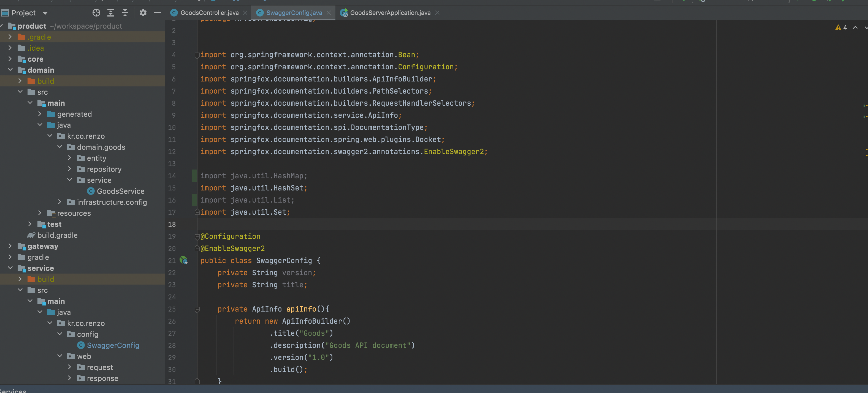Screen dimensions: 868x393
Task: Go to previous highlighted error arrow
Action: [855, 28]
